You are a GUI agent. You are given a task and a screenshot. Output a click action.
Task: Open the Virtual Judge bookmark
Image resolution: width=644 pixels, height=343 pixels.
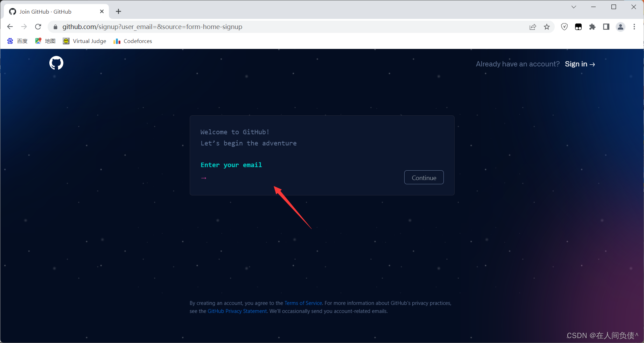(84, 41)
